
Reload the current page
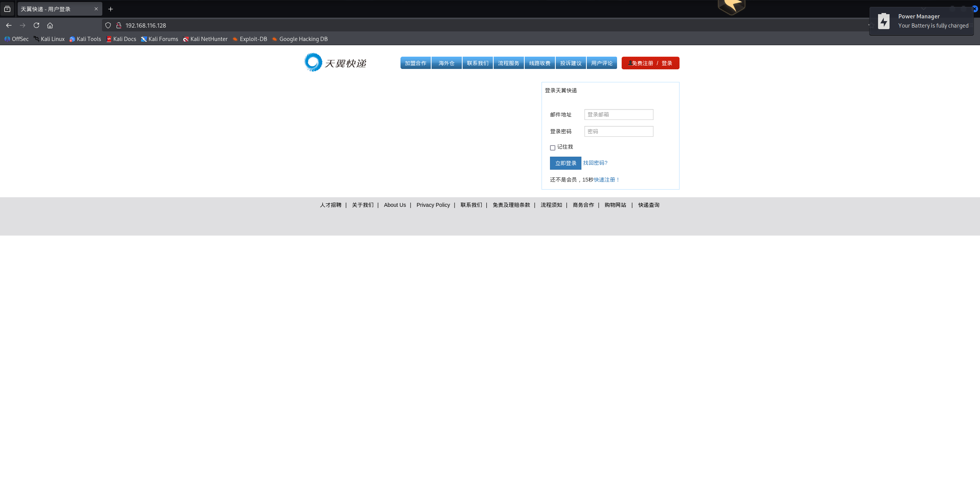point(36,25)
